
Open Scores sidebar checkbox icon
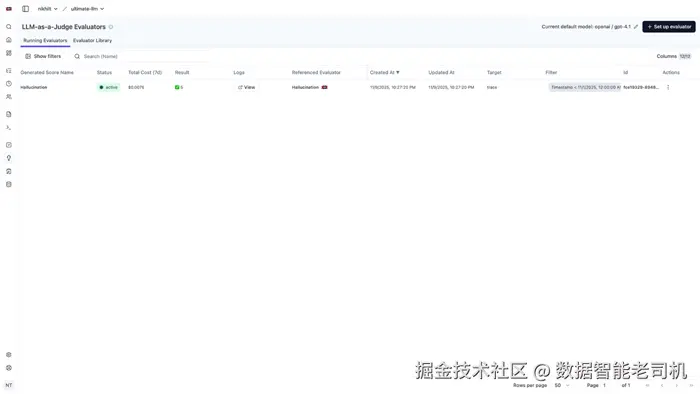tap(8, 145)
